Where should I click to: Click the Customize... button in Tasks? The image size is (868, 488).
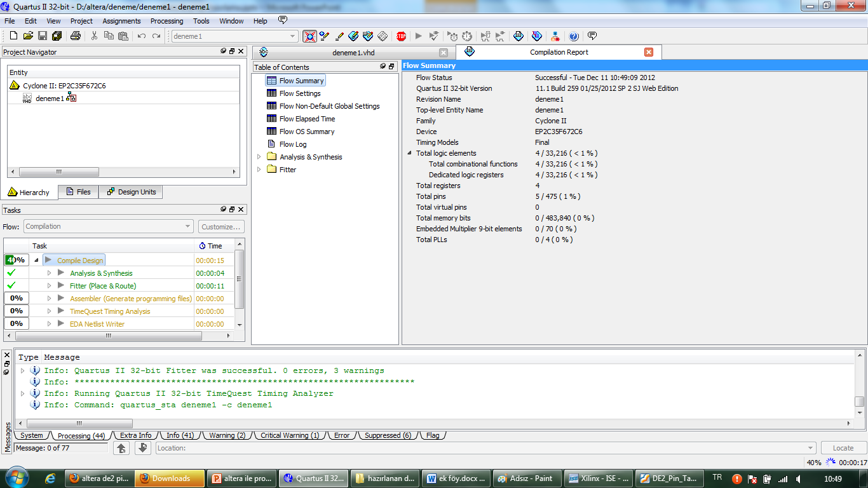221,226
